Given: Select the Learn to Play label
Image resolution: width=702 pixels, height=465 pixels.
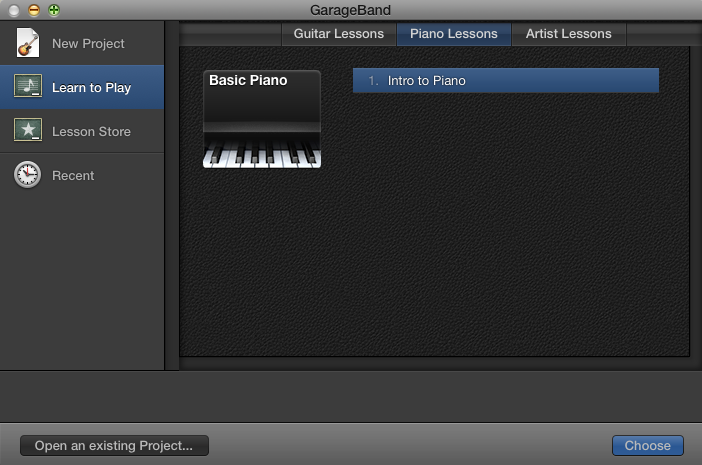Looking at the screenshot, I should coord(91,87).
